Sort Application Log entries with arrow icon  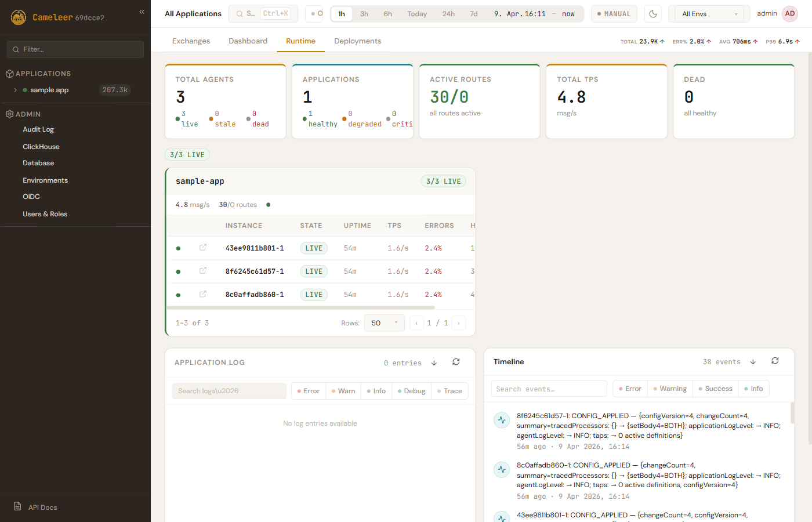point(434,363)
